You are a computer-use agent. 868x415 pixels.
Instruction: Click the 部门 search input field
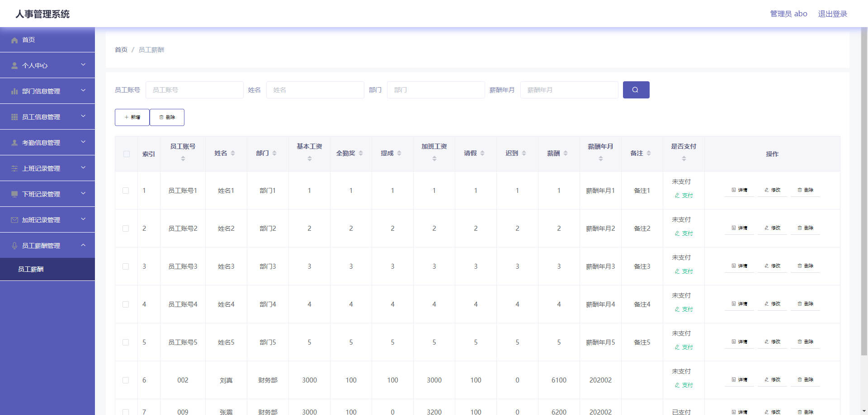pyautogui.click(x=436, y=90)
